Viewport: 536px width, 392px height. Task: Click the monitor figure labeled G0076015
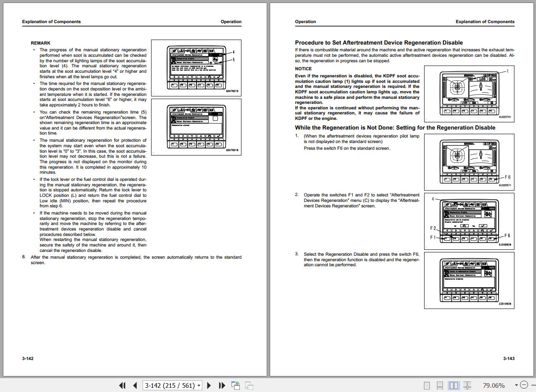pyautogui.click(x=196, y=68)
